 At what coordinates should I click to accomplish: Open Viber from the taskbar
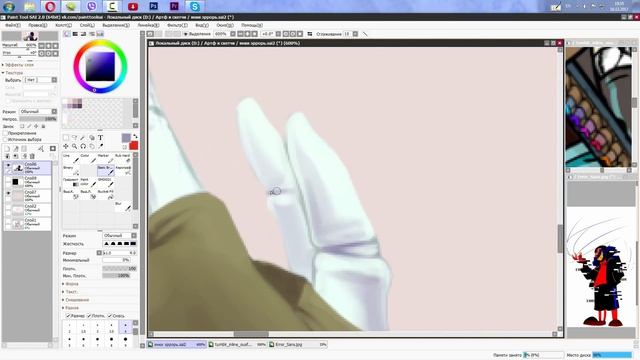[x=91, y=6]
